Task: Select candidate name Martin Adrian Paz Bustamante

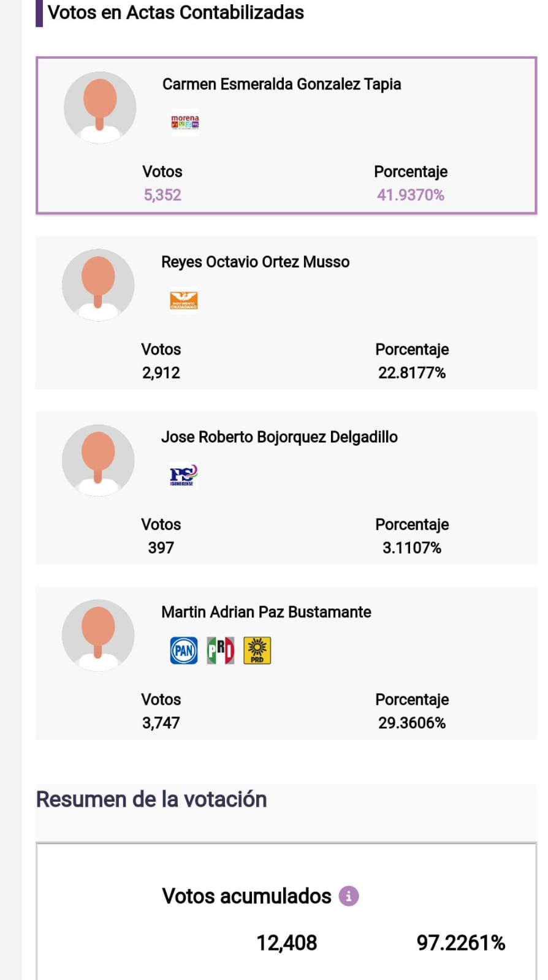Action: pos(266,612)
